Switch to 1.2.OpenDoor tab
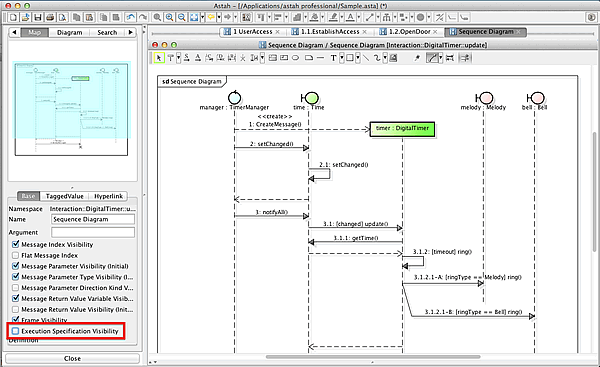The width and height of the screenshot is (600, 367). click(x=409, y=32)
